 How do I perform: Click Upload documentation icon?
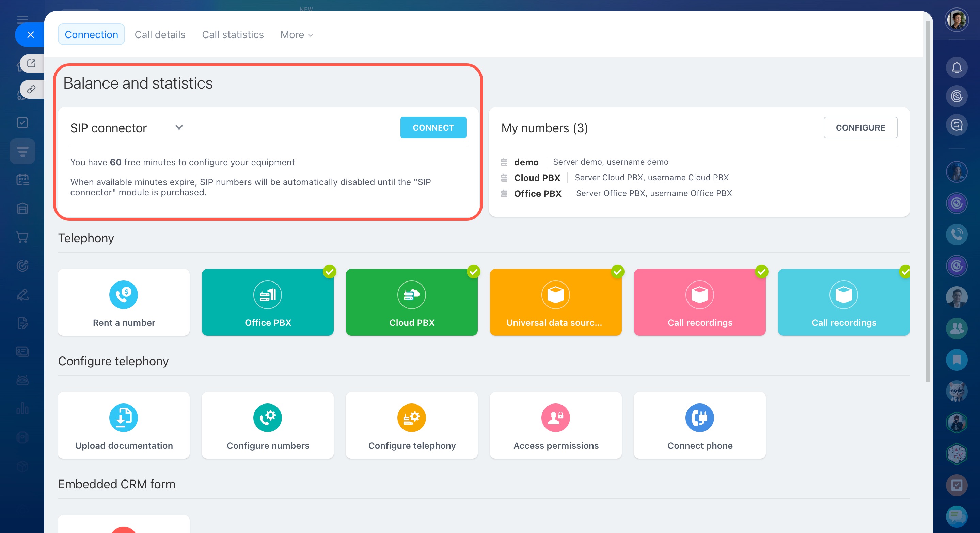tap(123, 418)
